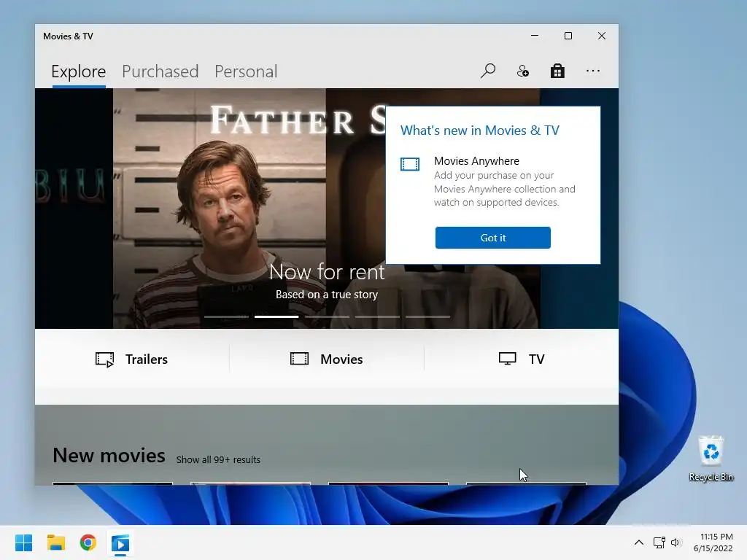747x560 pixels.
Task: Click the account sign-in icon
Action: click(522, 71)
